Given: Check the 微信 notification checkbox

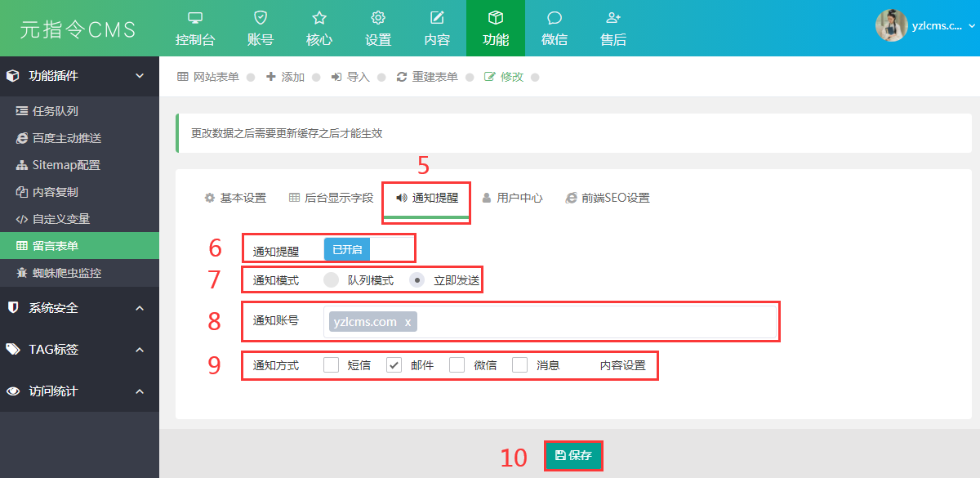Looking at the screenshot, I should point(457,365).
